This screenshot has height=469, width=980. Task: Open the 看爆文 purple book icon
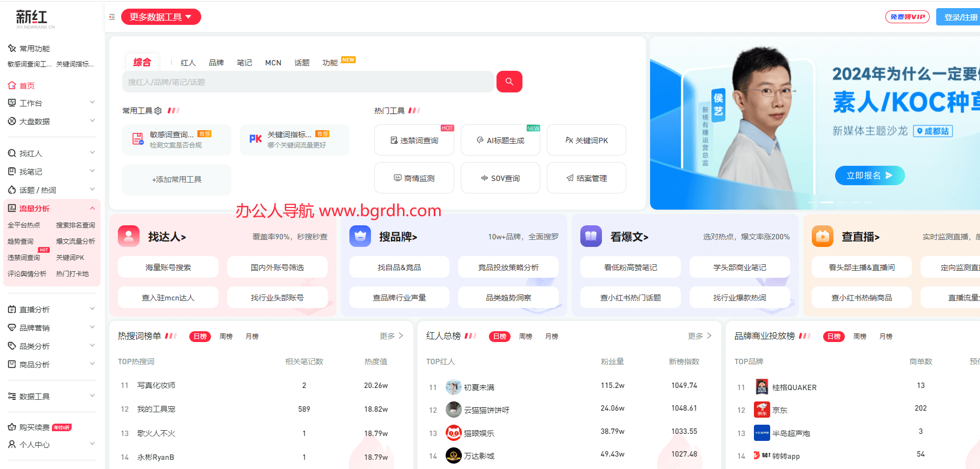(591, 237)
